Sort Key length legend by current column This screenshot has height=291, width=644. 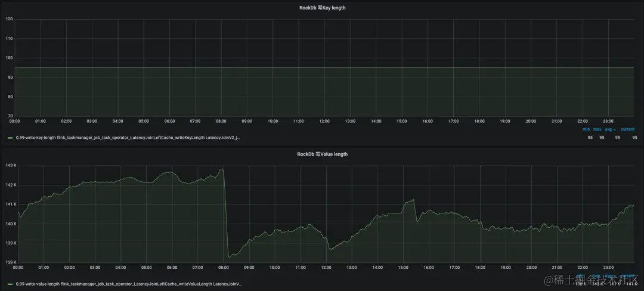627,129
